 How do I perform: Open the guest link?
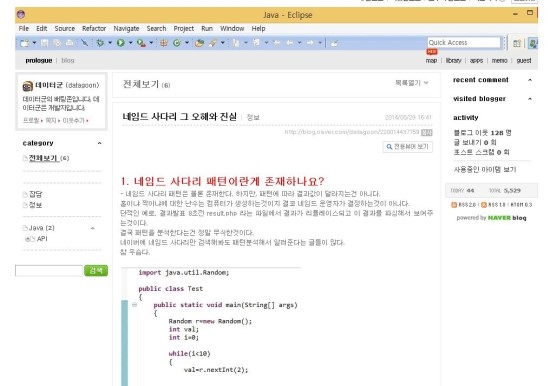click(x=524, y=60)
